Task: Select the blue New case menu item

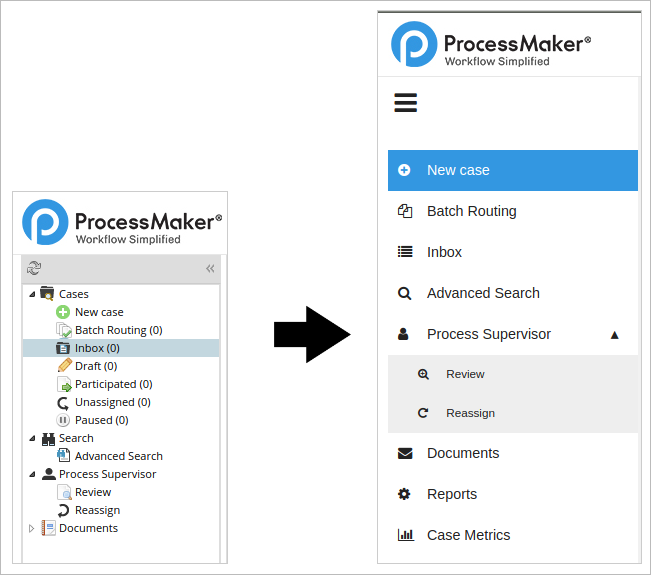Action: 512,170
